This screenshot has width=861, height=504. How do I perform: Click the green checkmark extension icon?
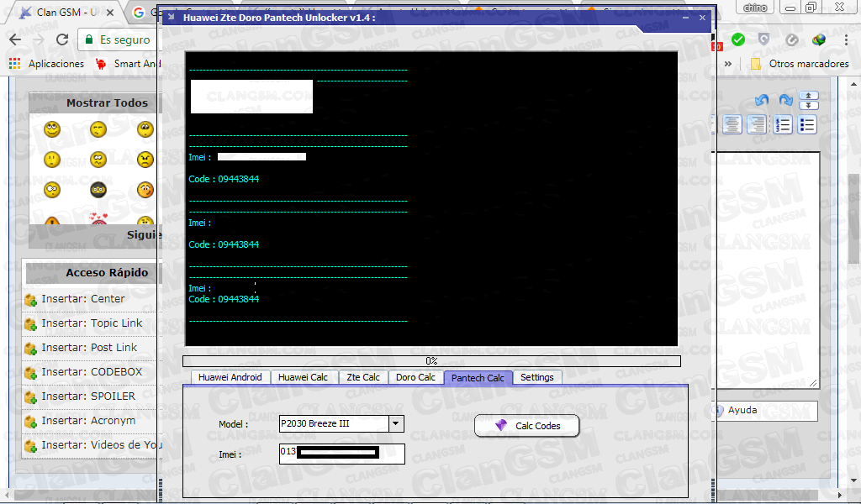(738, 39)
